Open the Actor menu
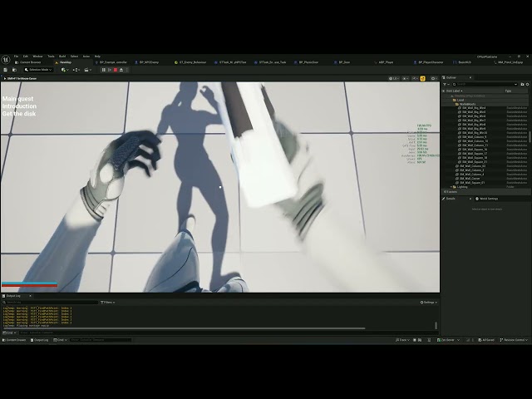The width and height of the screenshot is (532, 399). pyautogui.click(x=86, y=57)
